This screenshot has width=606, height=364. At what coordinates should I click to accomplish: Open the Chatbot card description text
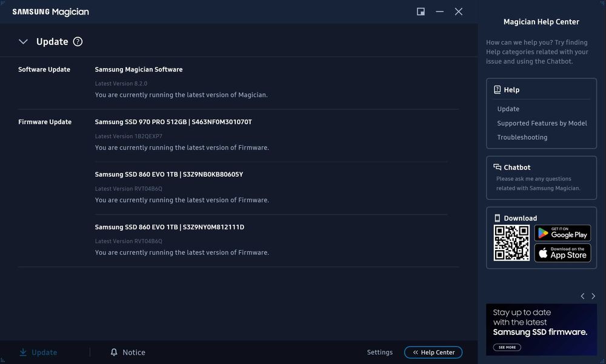538,184
